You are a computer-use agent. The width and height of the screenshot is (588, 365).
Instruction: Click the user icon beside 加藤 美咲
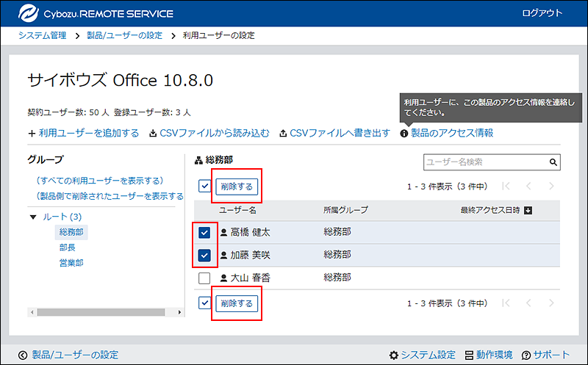click(224, 255)
